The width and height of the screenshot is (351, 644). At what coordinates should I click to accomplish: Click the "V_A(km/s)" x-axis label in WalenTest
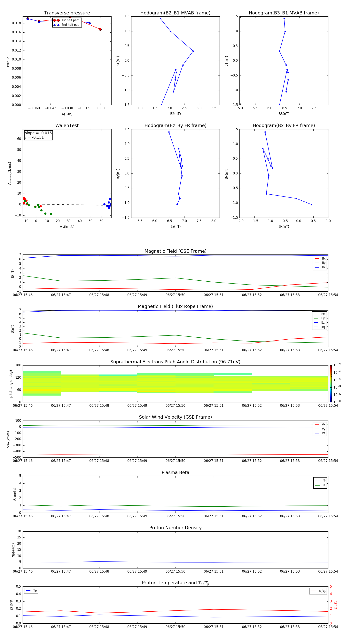[67, 227]
